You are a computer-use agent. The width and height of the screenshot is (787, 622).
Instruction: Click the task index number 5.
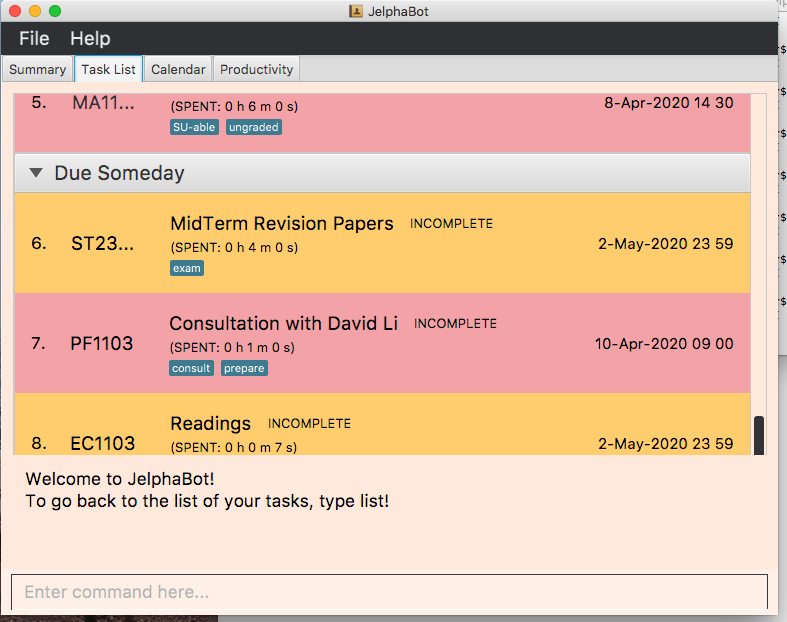click(x=39, y=102)
